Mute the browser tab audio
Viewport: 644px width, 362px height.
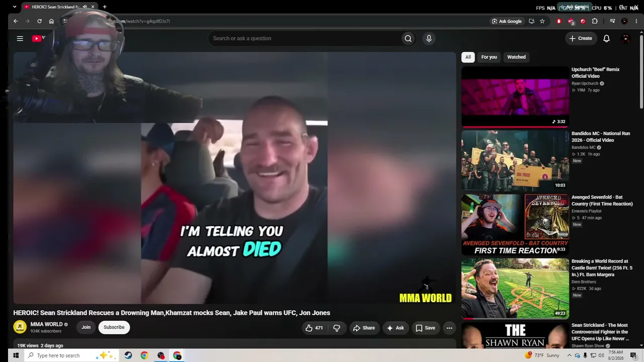tap(85, 7)
